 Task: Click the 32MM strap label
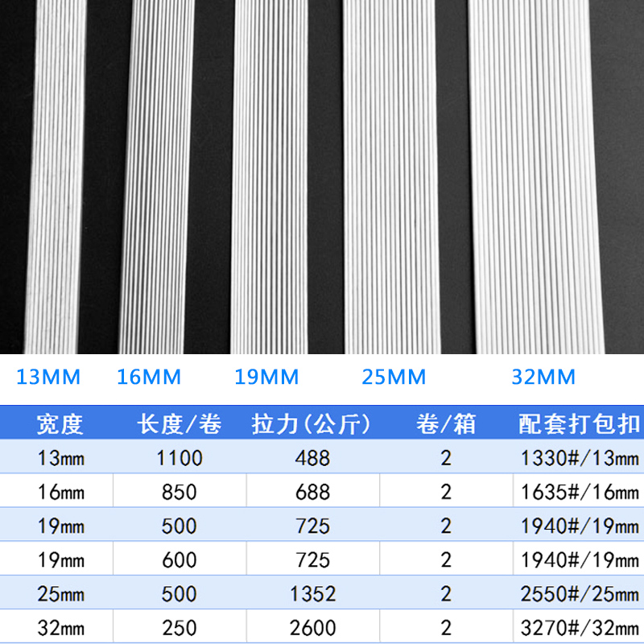tap(543, 377)
